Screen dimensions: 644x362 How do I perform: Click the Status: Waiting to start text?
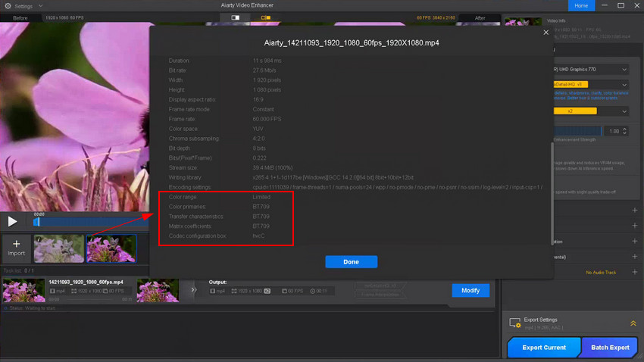tap(32, 308)
